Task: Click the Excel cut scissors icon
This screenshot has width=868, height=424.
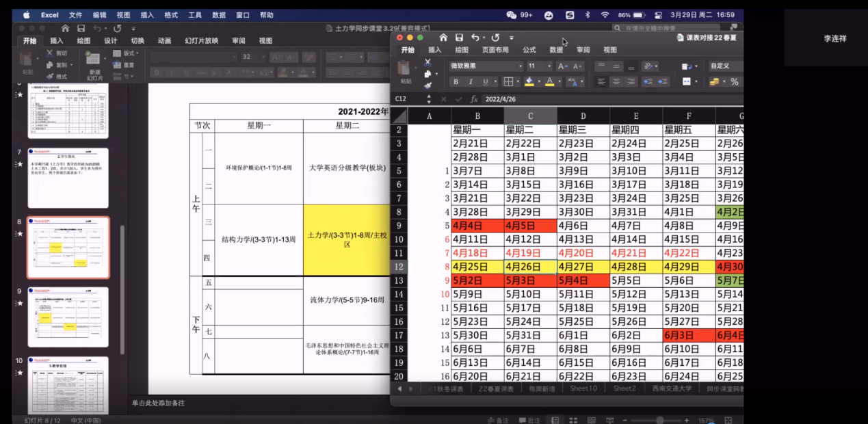Action: (428, 62)
